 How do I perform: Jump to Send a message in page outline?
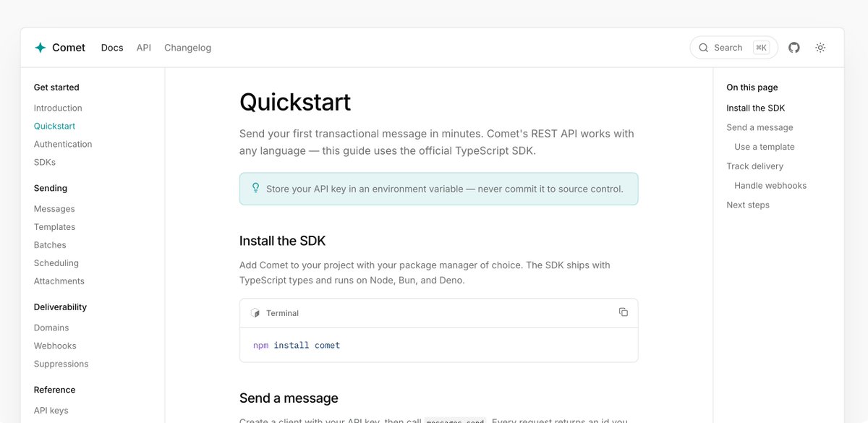click(759, 127)
